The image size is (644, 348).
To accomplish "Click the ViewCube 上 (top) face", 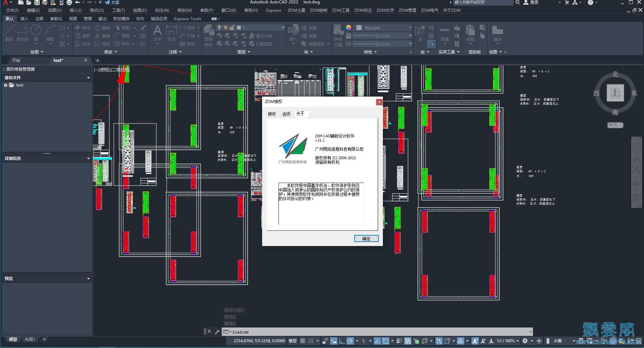I will (x=615, y=93).
